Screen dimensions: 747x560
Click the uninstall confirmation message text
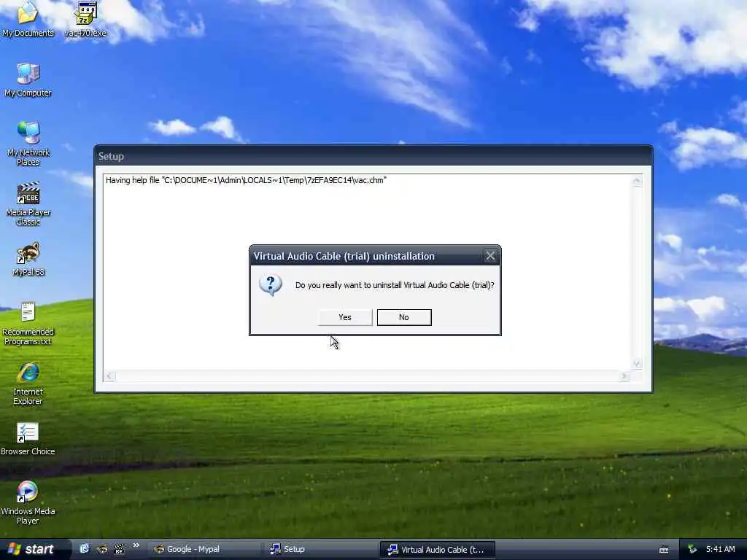coord(395,285)
